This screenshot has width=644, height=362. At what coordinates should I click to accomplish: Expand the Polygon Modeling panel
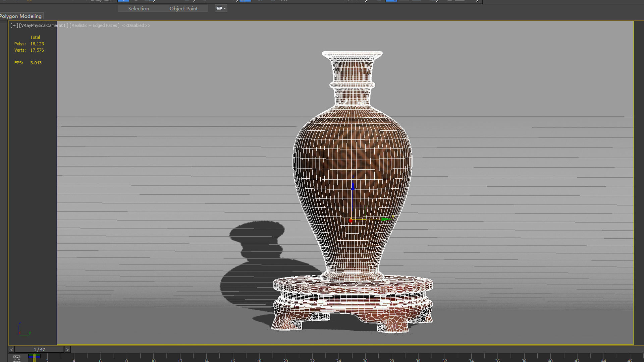(x=21, y=16)
